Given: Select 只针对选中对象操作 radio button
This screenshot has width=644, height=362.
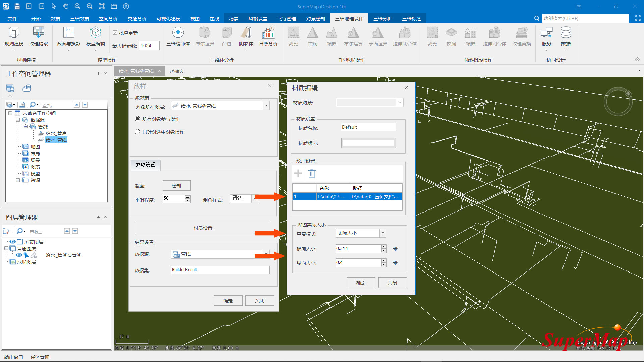Looking at the screenshot, I should (x=137, y=132).
